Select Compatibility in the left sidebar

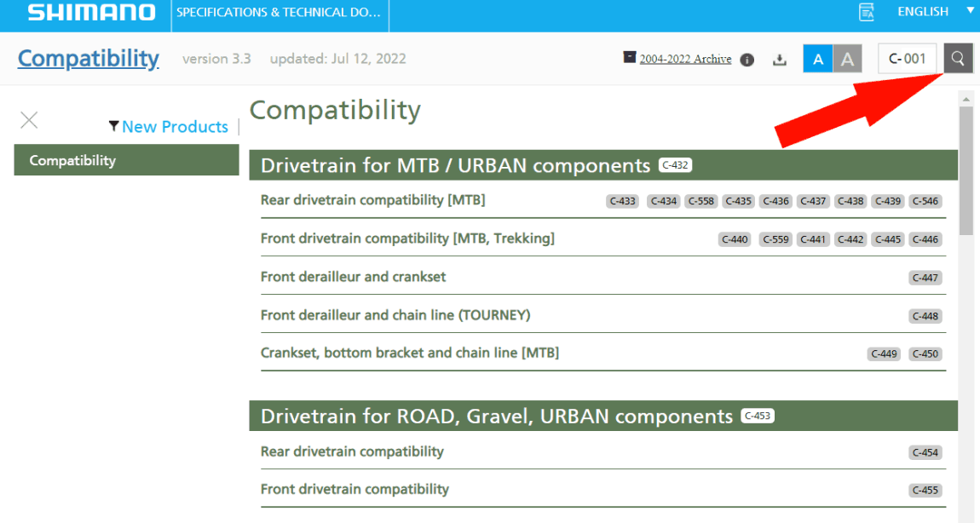pos(126,160)
